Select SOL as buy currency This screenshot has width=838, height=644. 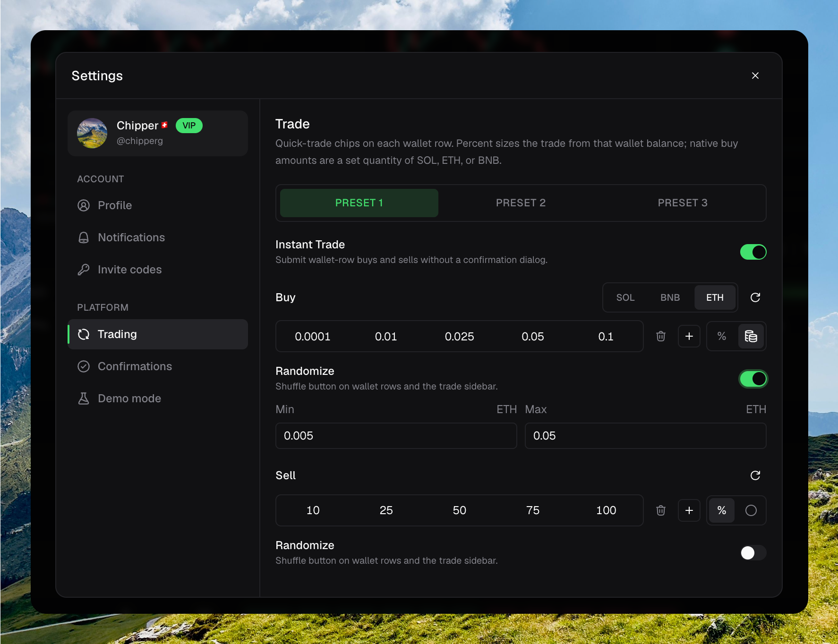[625, 297]
